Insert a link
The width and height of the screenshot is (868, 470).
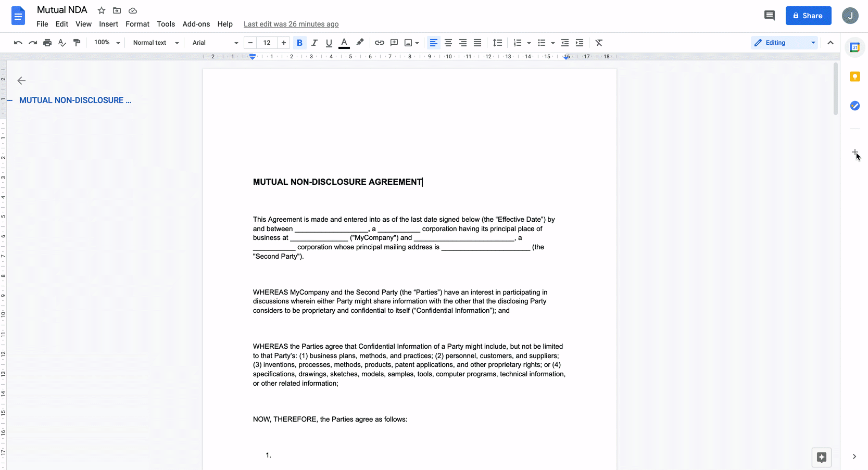tap(380, 43)
